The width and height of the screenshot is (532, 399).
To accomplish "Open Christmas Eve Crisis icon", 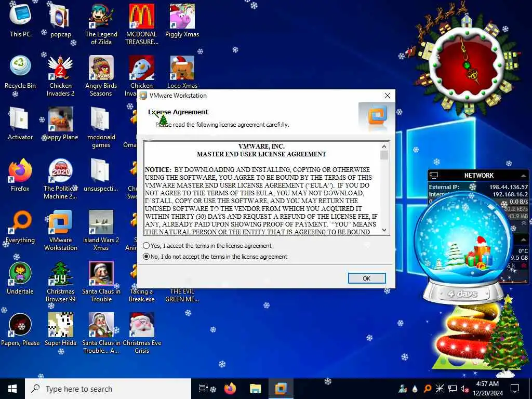I will pos(141,334).
